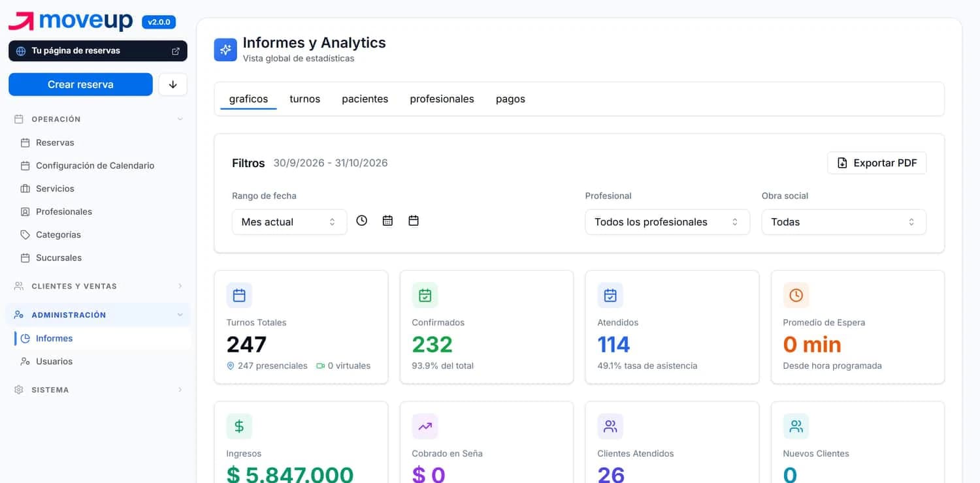Image resolution: width=980 pixels, height=483 pixels.
Task: Open Tu página de reservas link
Action: point(98,51)
